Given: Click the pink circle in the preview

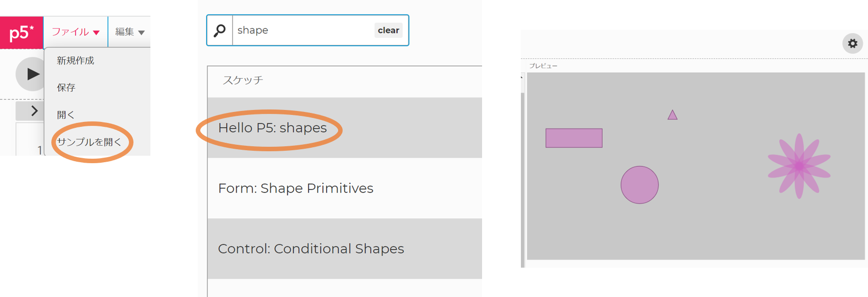Looking at the screenshot, I should point(639,185).
